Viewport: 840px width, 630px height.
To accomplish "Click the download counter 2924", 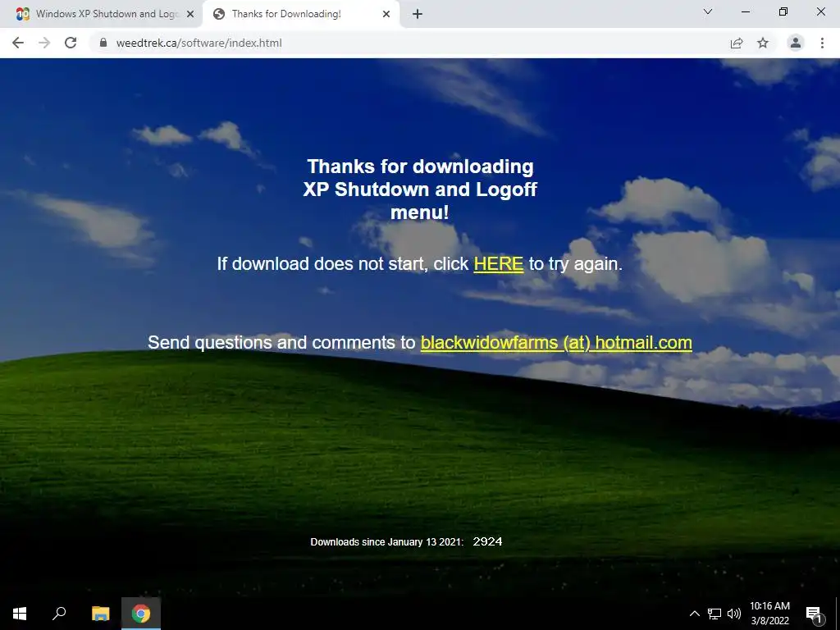I will point(487,541).
